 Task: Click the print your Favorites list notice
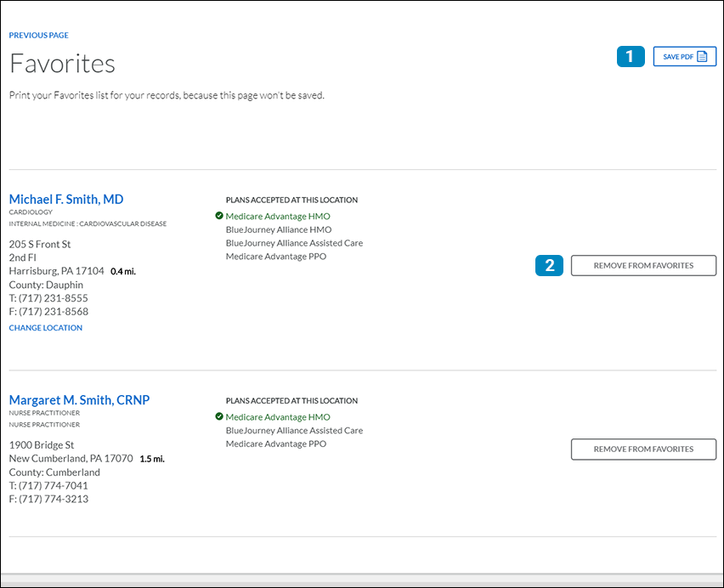(x=167, y=95)
